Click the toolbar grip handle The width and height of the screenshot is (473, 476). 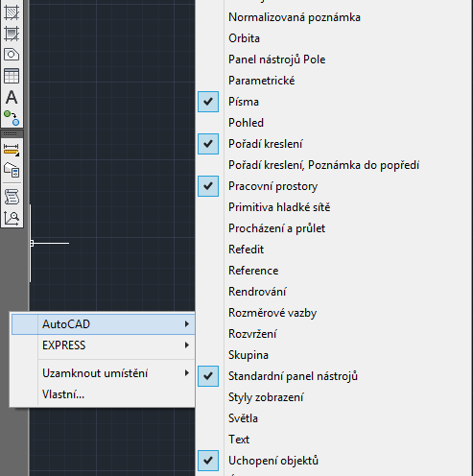pos(12,133)
